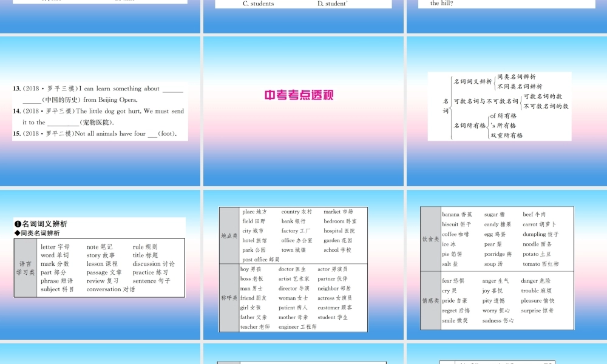Screen dimensions: 607x364
Task: Open the food and emotions vocabulary slide
Action: pyautogui.click(x=507, y=265)
